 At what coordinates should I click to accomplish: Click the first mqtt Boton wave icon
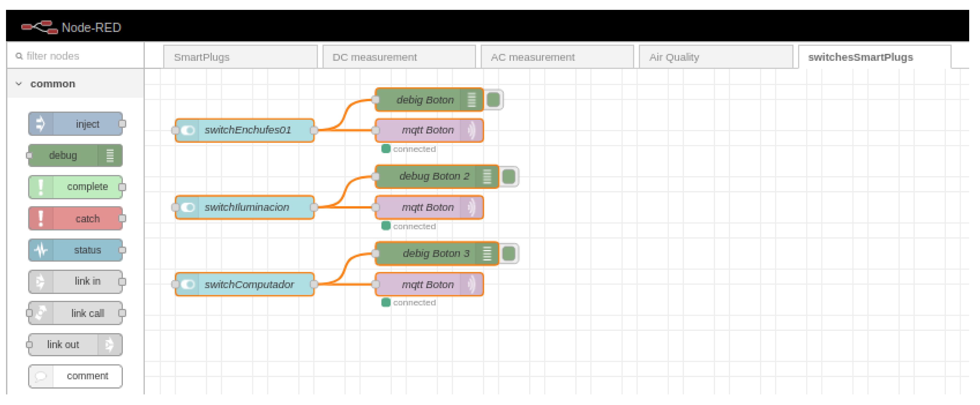click(x=472, y=131)
